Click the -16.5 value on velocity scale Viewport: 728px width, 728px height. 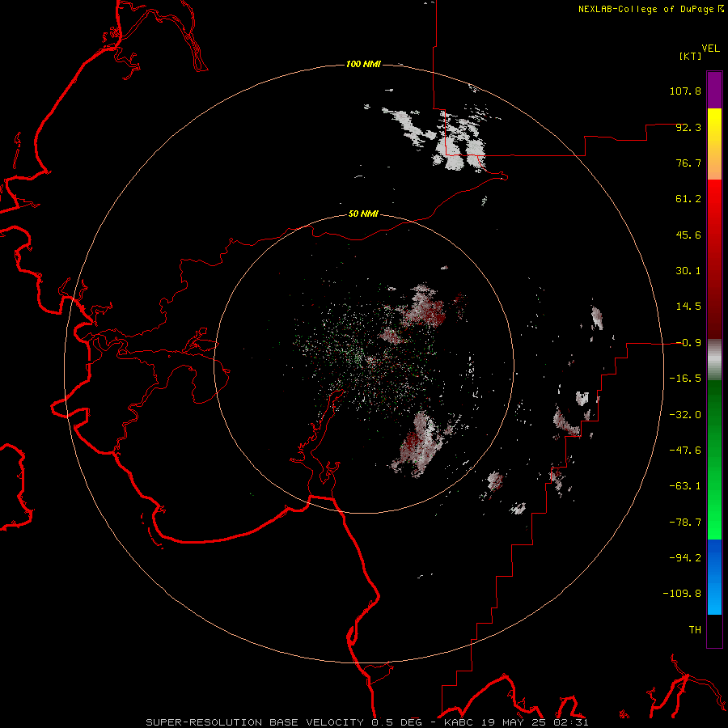(x=685, y=379)
